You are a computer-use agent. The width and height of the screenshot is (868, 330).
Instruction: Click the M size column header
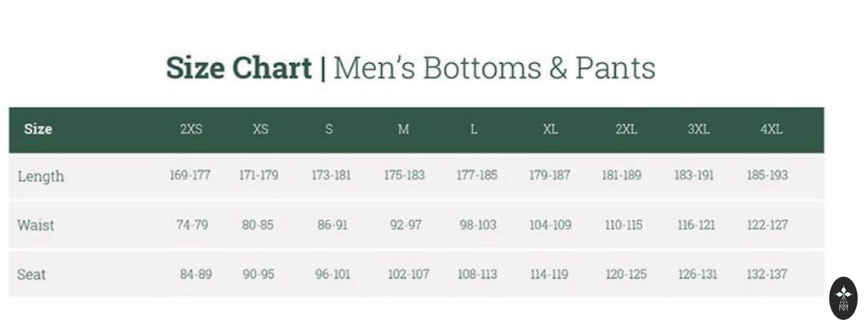(403, 129)
